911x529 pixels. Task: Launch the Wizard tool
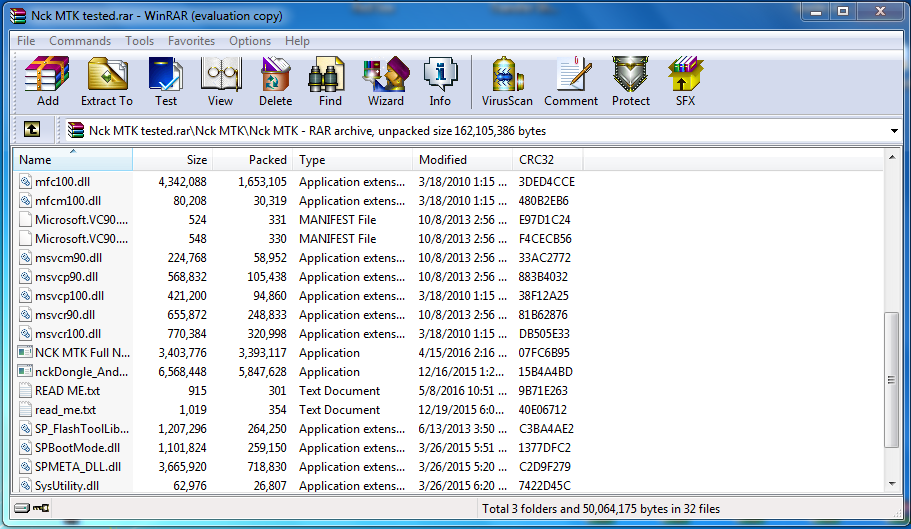[385, 82]
